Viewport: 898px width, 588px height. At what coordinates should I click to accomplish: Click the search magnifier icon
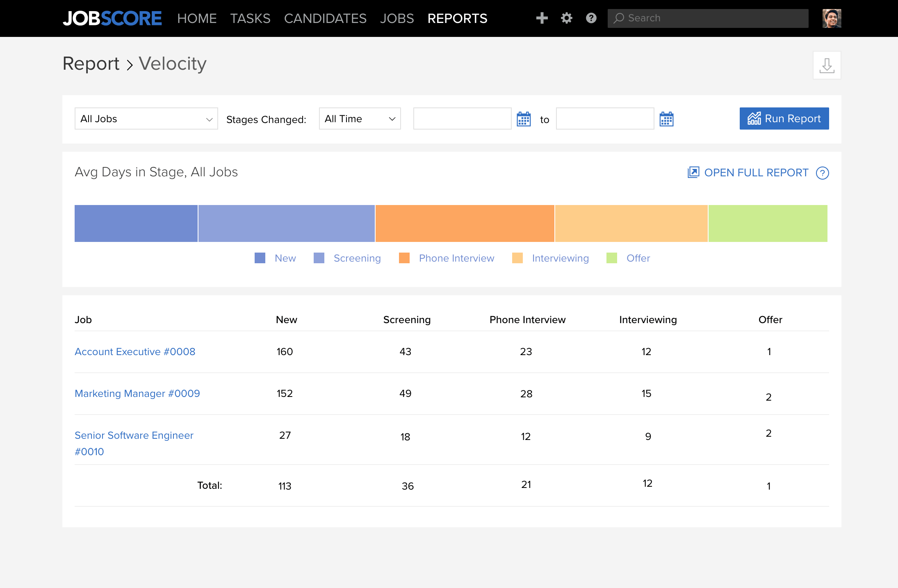pyautogui.click(x=618, y=18)
